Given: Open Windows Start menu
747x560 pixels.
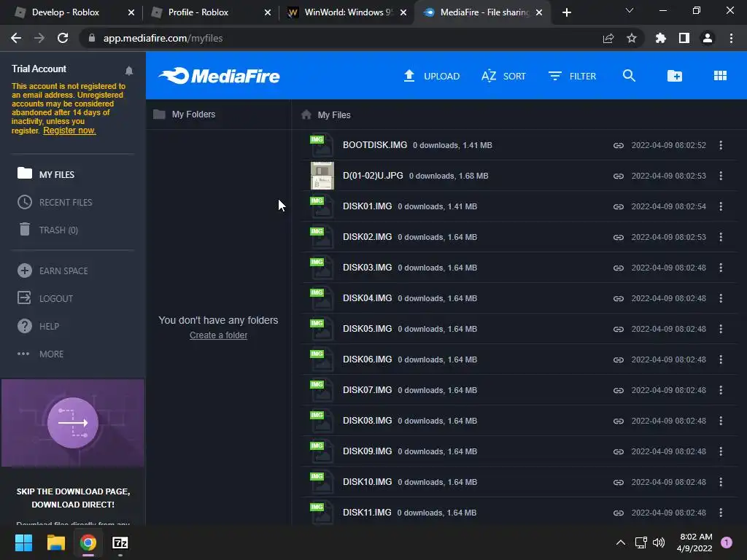Looking at the screenshot, I should (23, 542).
